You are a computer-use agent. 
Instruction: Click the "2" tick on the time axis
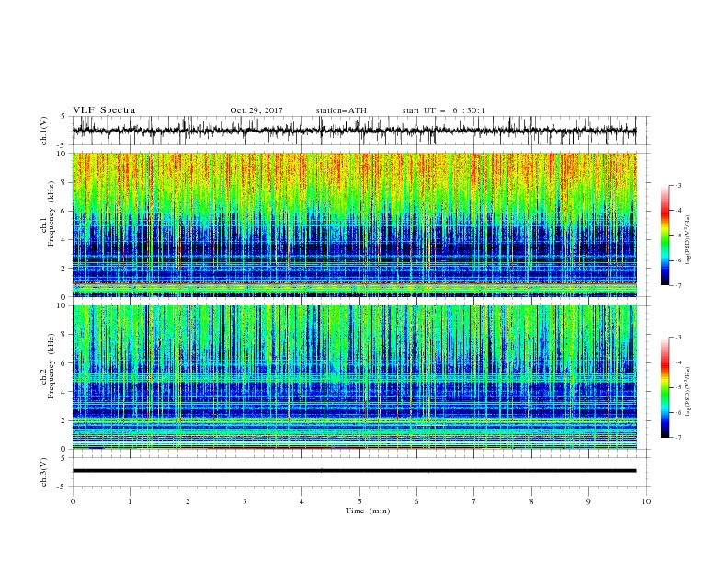click(x=188, y=501)
